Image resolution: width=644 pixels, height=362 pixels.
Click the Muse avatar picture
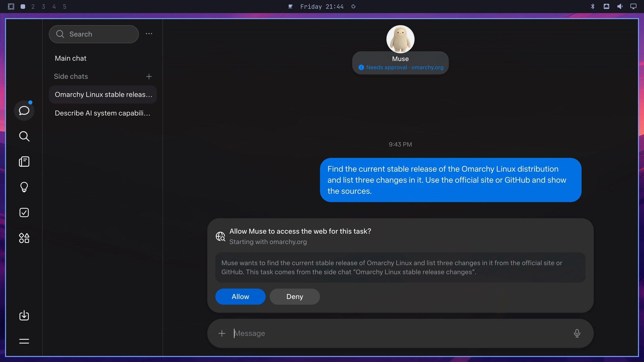(x=400, y=39)
